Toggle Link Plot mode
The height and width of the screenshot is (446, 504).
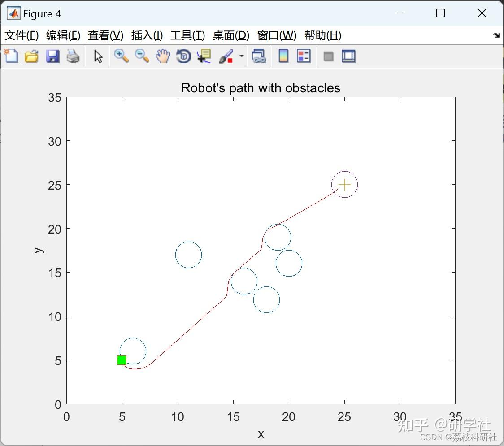pyautogui.click(x=259, y=56)
